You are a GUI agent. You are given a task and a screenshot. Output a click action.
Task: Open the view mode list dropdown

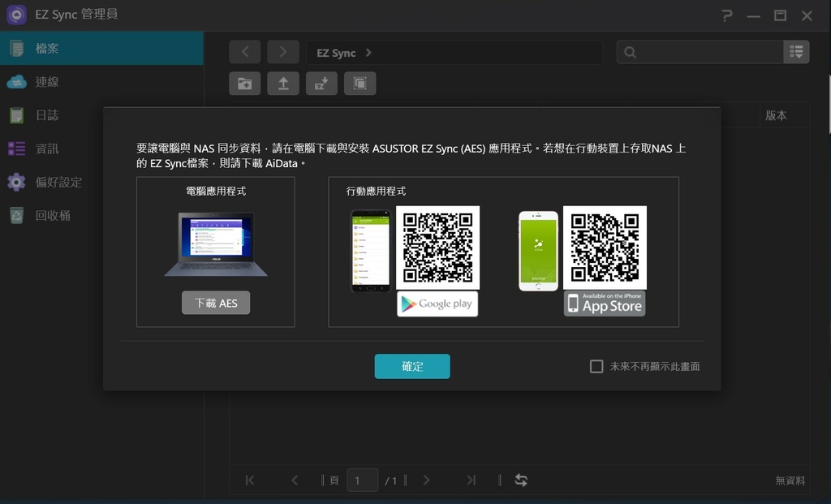pyautogui.click(x=797, y=52)
